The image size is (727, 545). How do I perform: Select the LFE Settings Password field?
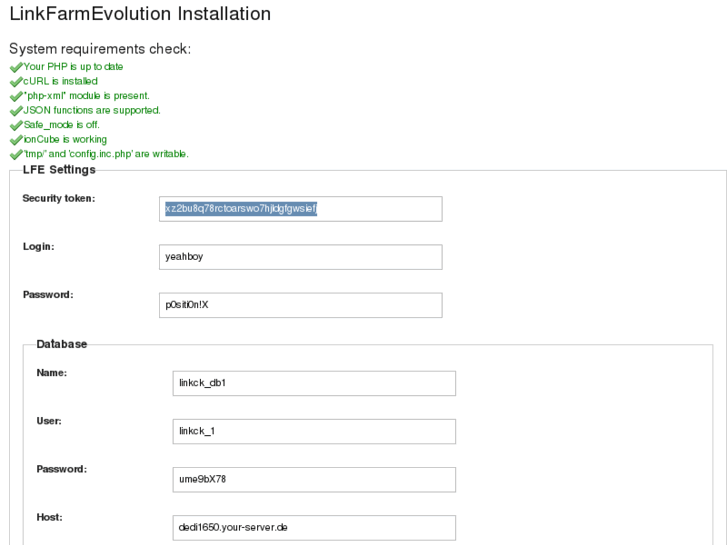pyautogui.click(x=300, y=305)
